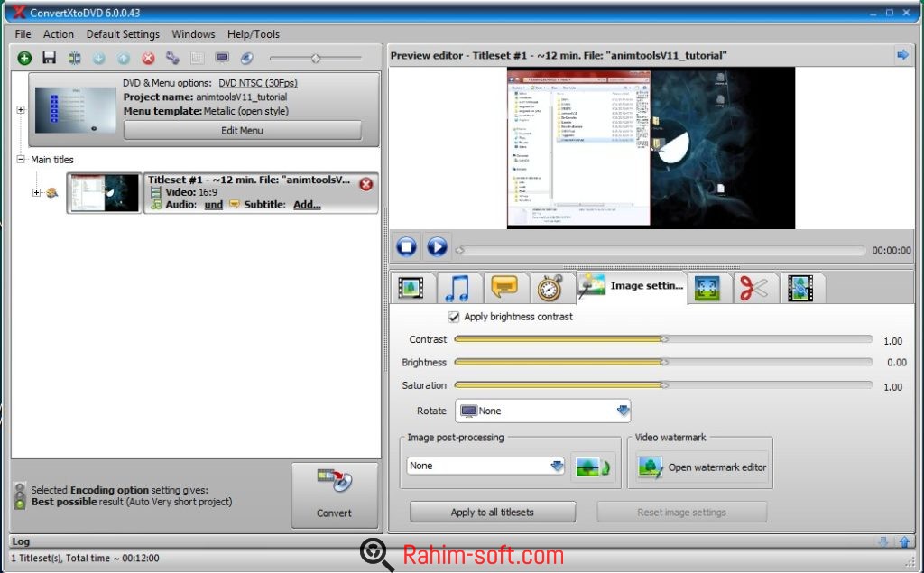Adjust the toolbar zoom slider
This screenshot has height=573, width=924.
[x=316, y=59]
